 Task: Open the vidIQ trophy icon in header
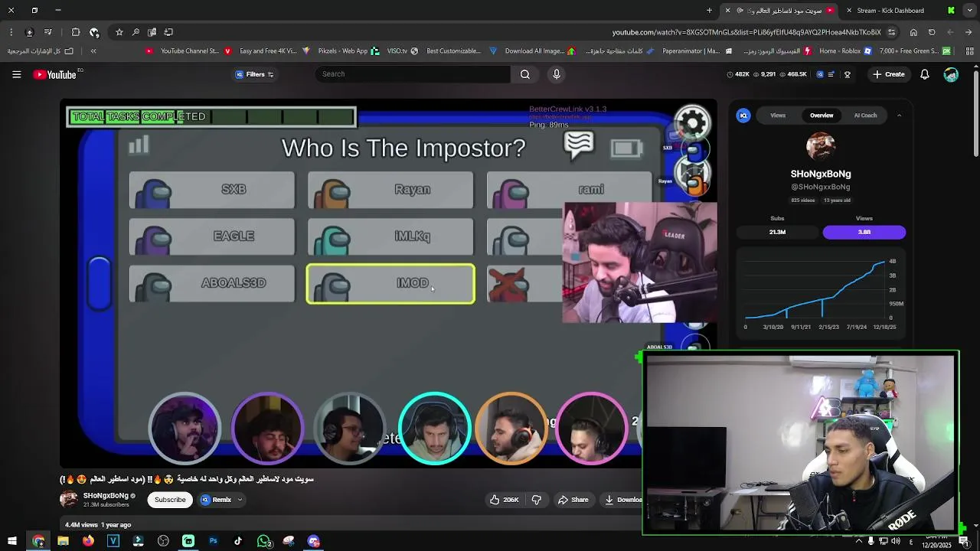[847, 74]
